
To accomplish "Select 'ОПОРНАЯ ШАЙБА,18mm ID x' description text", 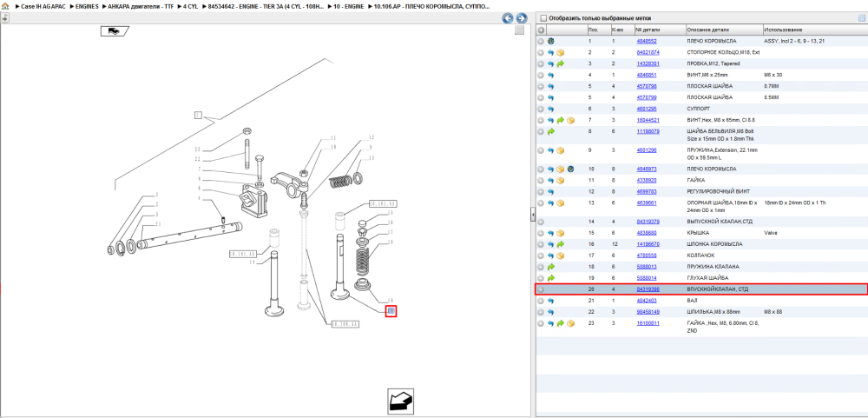I will coord(721,202).
